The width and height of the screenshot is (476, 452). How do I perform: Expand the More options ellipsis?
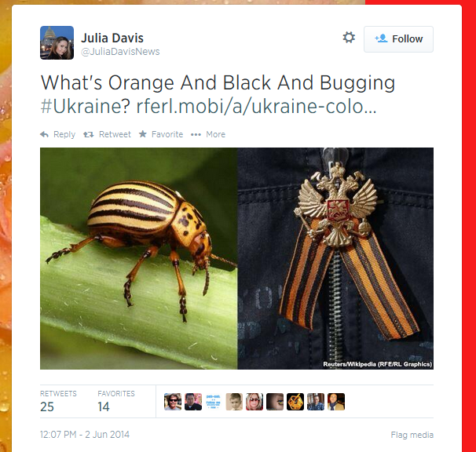pos(196,135)
